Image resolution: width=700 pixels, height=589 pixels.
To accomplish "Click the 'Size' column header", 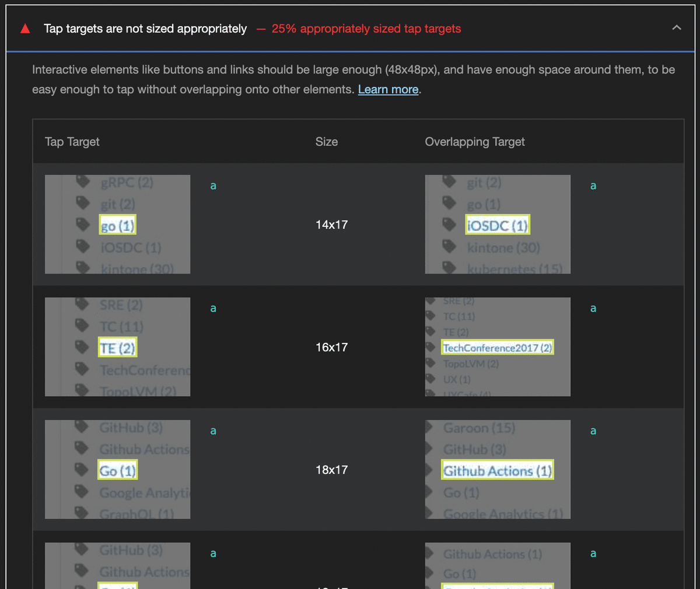I will tap(327, 142).
